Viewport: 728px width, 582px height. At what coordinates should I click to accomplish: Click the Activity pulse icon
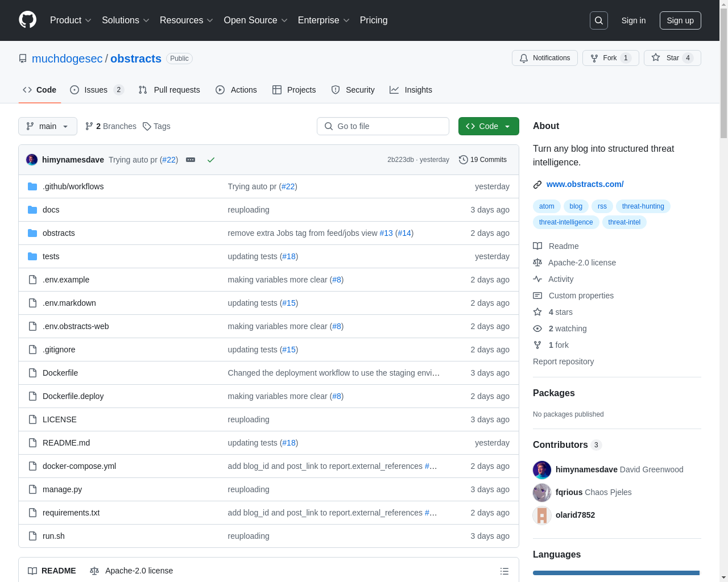click(537, 279)
